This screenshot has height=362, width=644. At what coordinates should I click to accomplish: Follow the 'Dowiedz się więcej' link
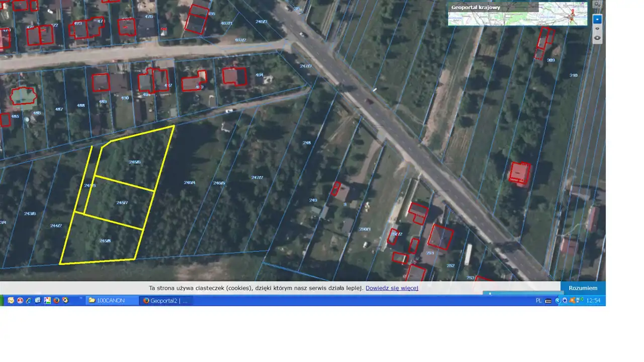pyautogui.click(x=391, y=288)
